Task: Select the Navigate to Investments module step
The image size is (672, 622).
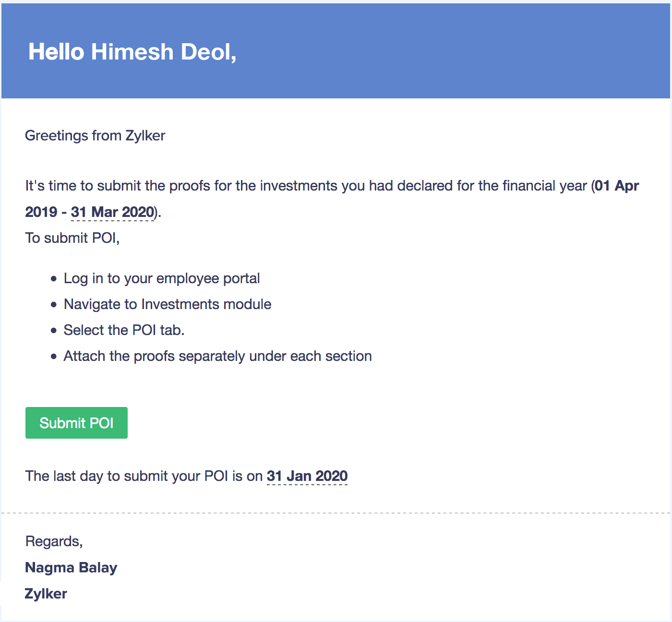Action: [168, 304]
